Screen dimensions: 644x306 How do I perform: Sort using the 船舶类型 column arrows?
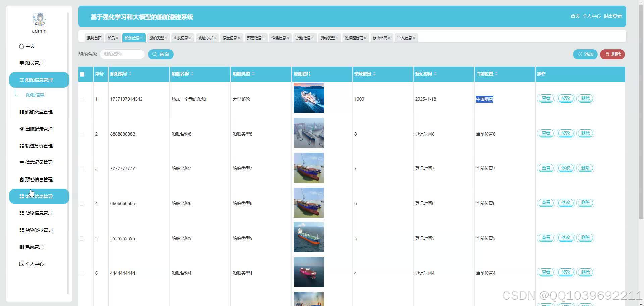253,74
